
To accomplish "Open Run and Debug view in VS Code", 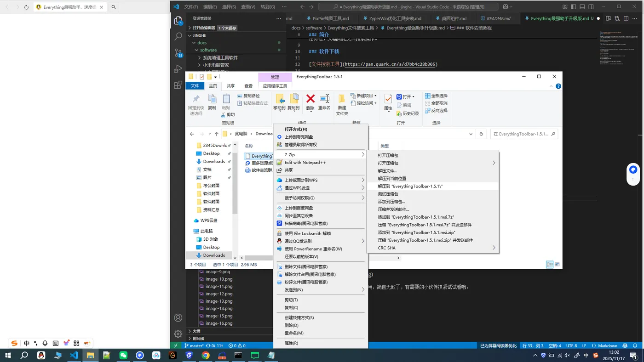I will point(178,69).
